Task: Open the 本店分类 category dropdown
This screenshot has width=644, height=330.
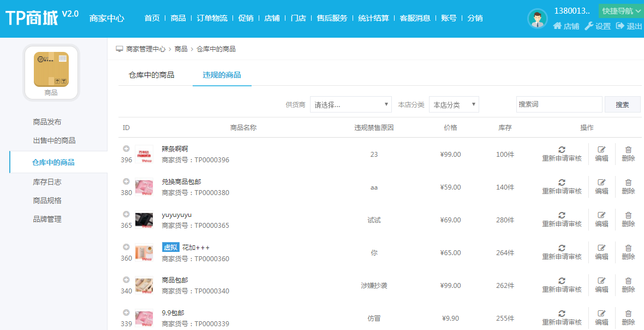Action: (454, 104)
